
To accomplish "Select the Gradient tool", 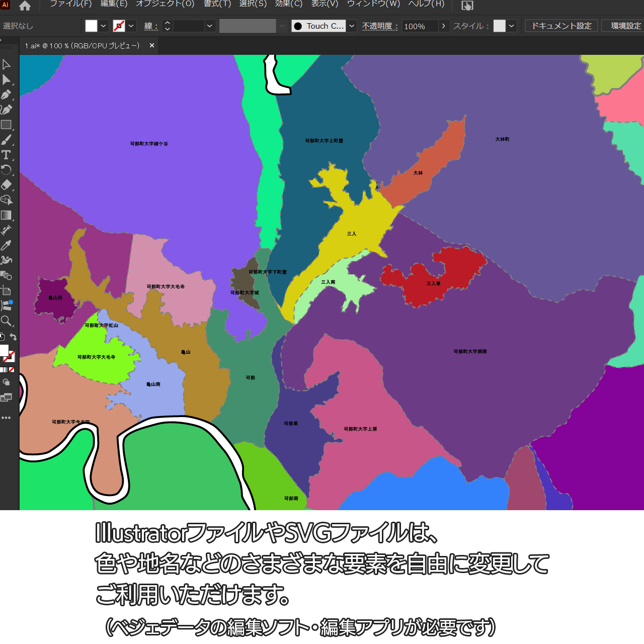I will [x=6, y=215].
